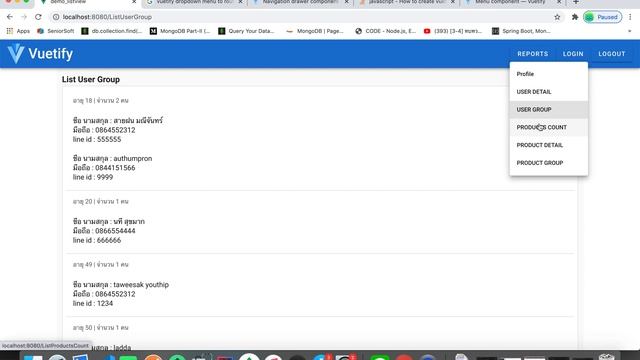Open the MongoDB Part-II bookmark
The image size is (640, 360).
coord(180,31)
